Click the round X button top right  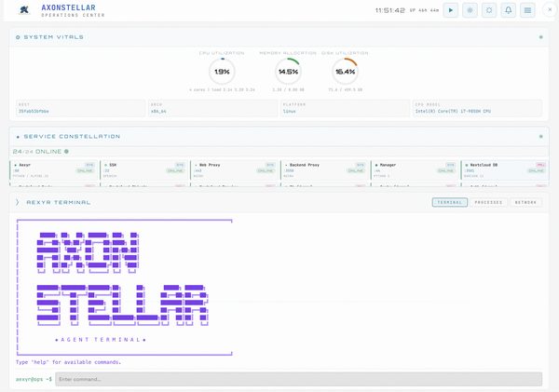coord(550,10)
